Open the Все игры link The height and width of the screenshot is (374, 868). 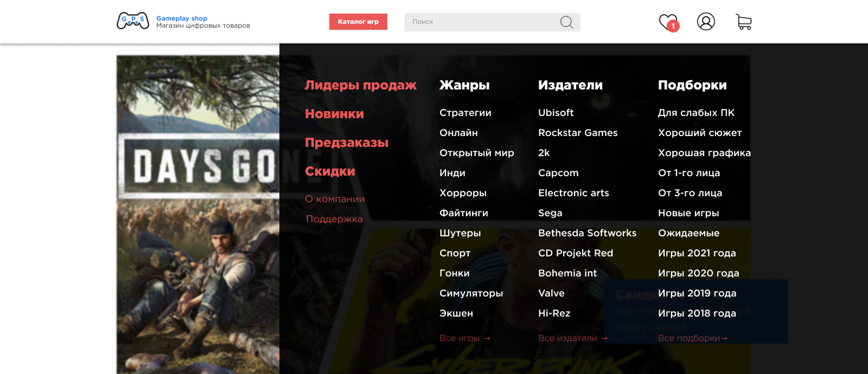465,338
